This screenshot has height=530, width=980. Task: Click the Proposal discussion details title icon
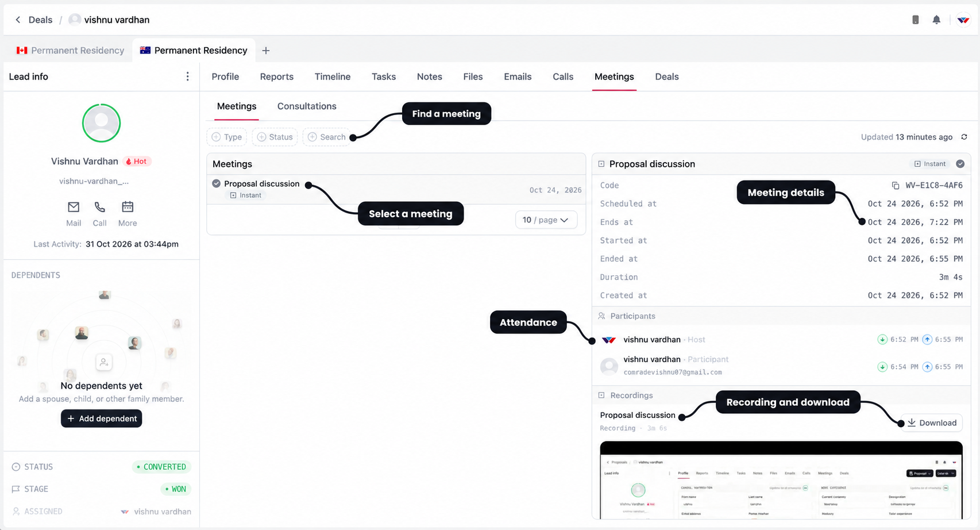601,164
